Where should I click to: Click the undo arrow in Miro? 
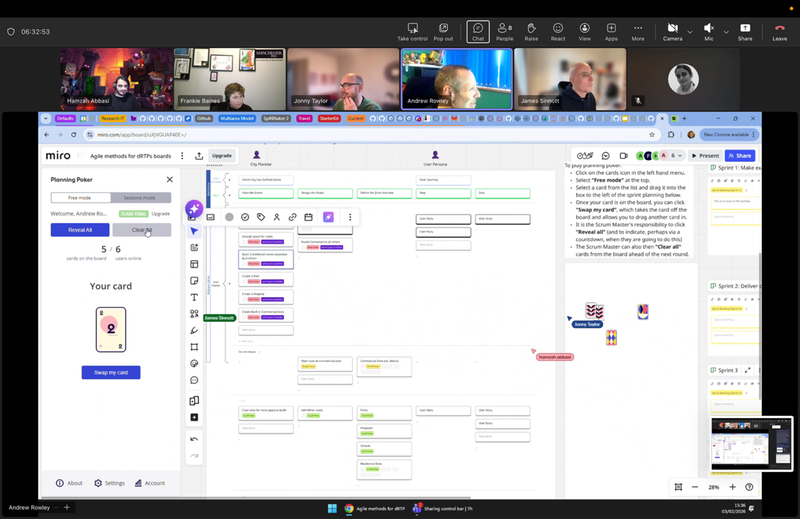tap(194, 439)
